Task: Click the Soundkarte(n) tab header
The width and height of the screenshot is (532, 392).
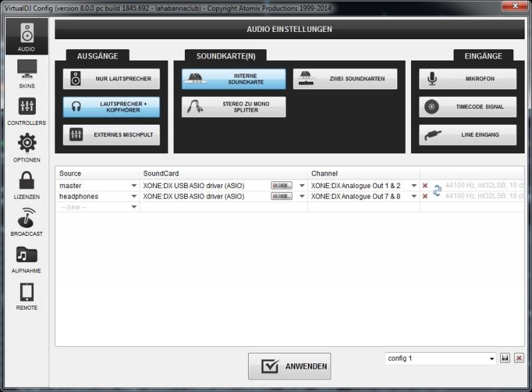Action: click(225, 56)
